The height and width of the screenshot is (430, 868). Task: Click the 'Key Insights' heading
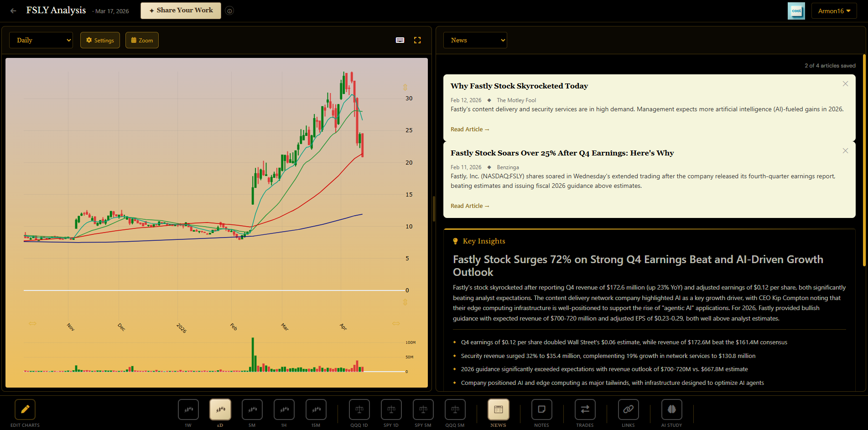tap(484, 241)
